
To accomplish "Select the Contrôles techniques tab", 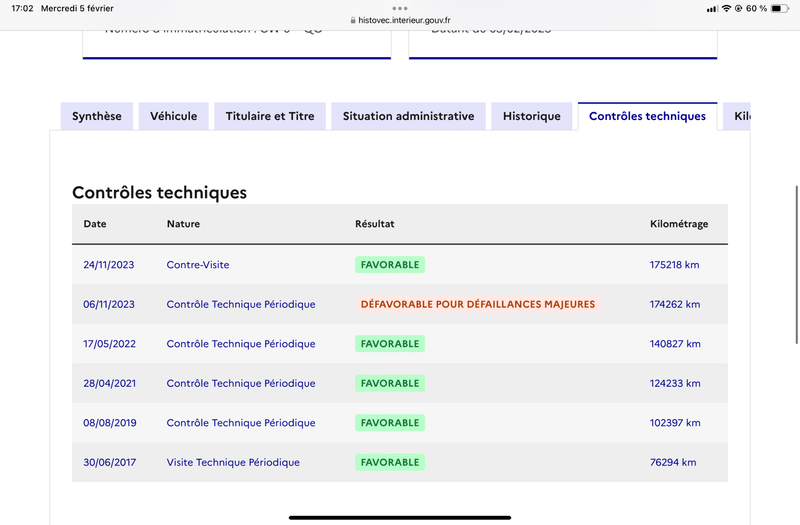I will click(647, 116).
